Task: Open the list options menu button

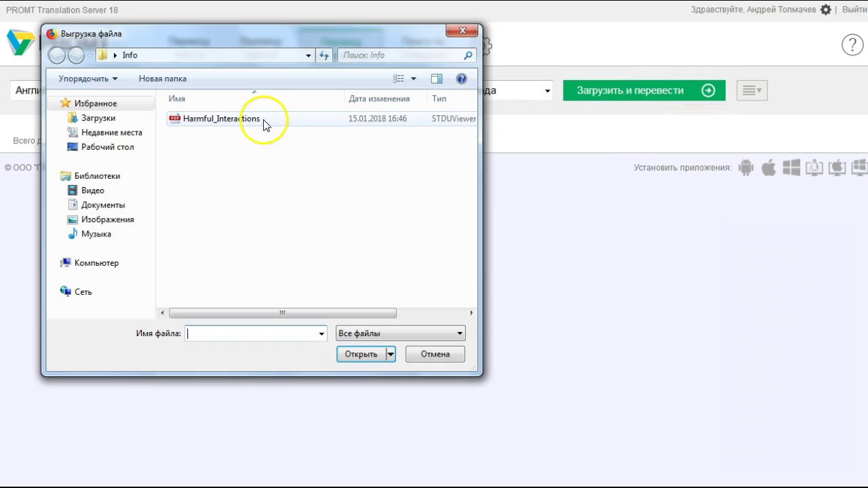Action: tap(752, 90)
